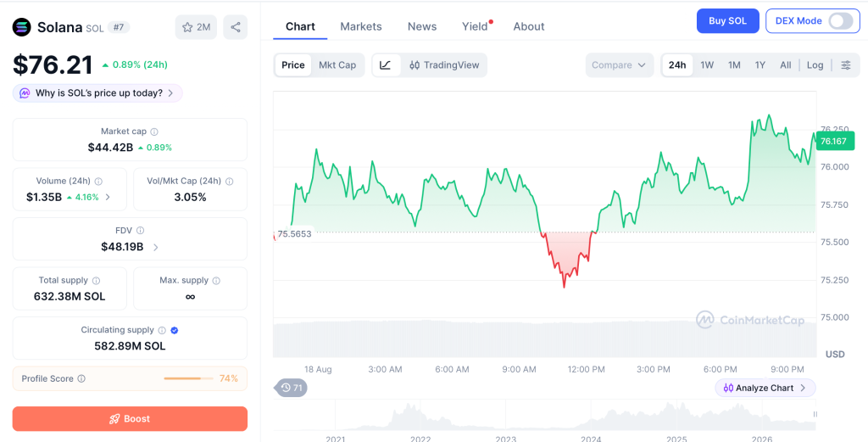Open chart settings sliders icon
Viewport: 868px width, 442px height.
point(846,64)
